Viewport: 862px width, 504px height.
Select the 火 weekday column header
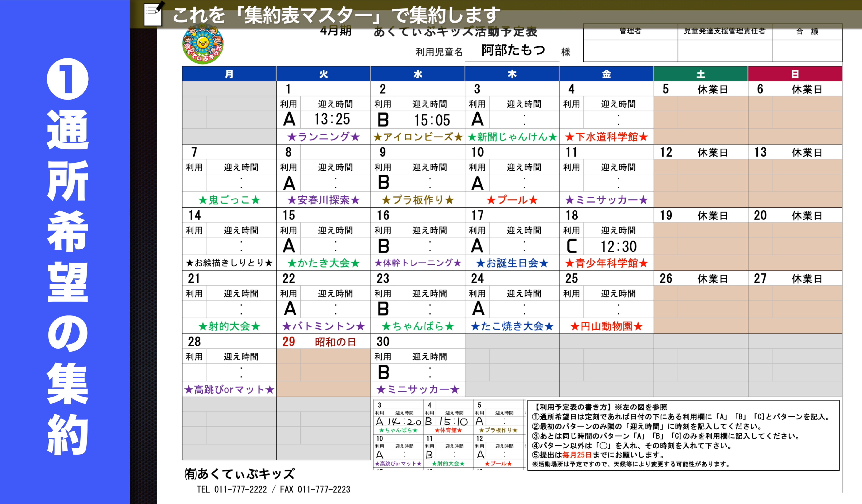[x=323, y=74]
